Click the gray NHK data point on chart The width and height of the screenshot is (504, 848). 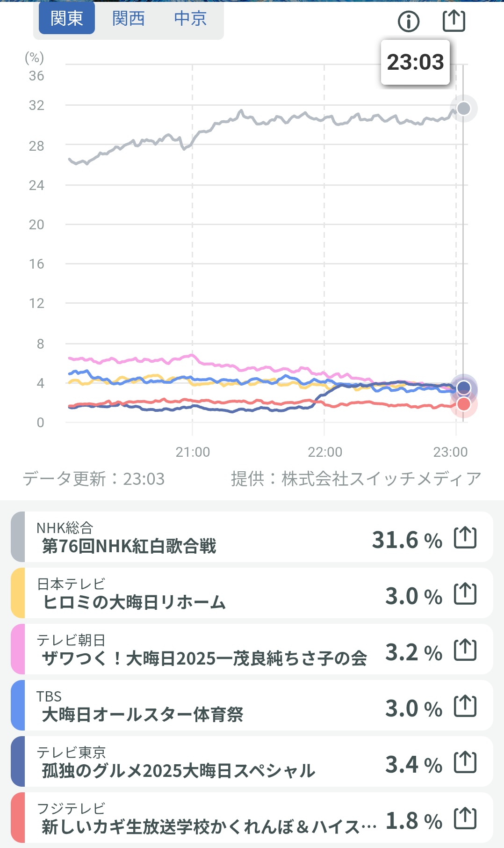click(x=463, y=109)
